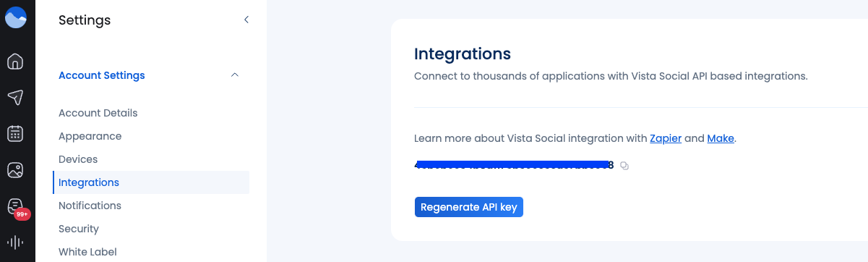The image size is (868, 262).
Task: Collapse the Account Settings section chevron
Action: pyautogui.click(x=235, y=75)
